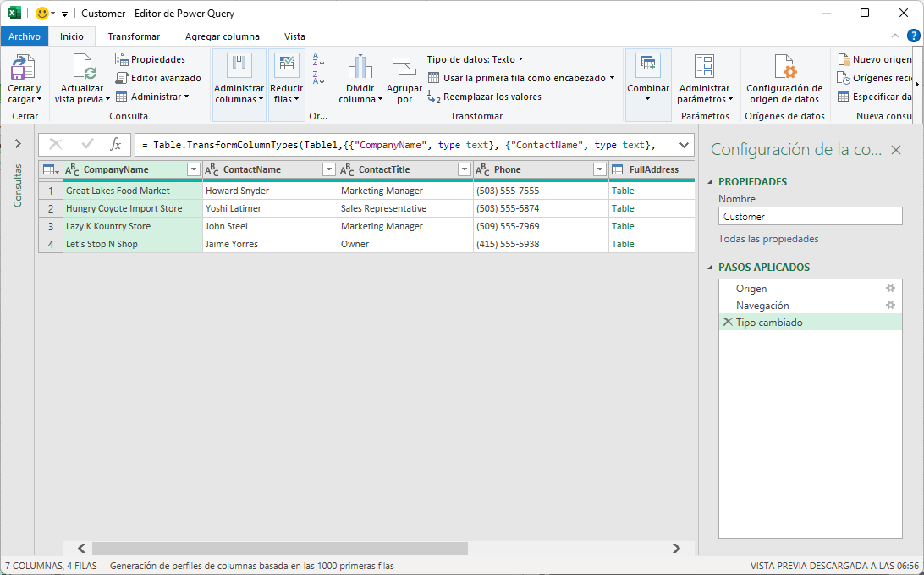Delete the Tipo cambiado step
Viewport: 924px width, 575px height.
(x=728, y=322)
